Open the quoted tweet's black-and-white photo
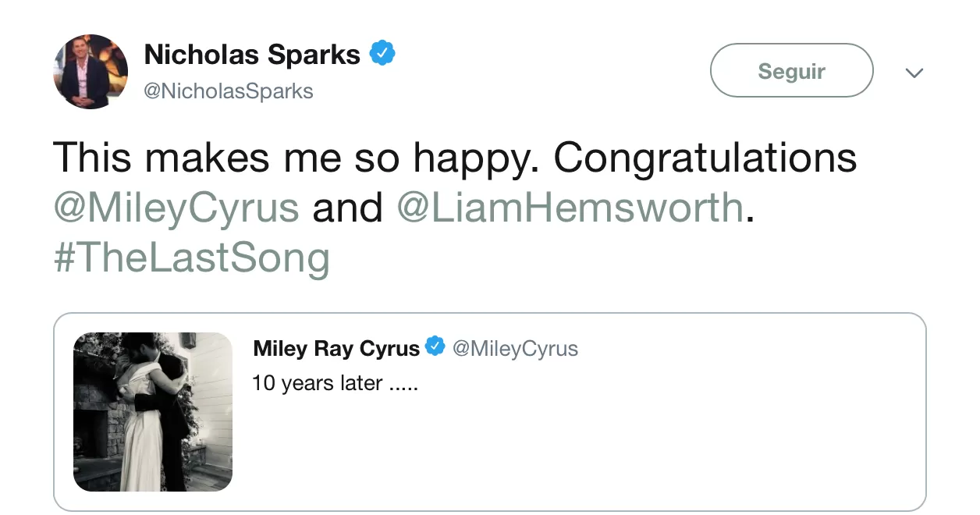 tap(153, 411)
